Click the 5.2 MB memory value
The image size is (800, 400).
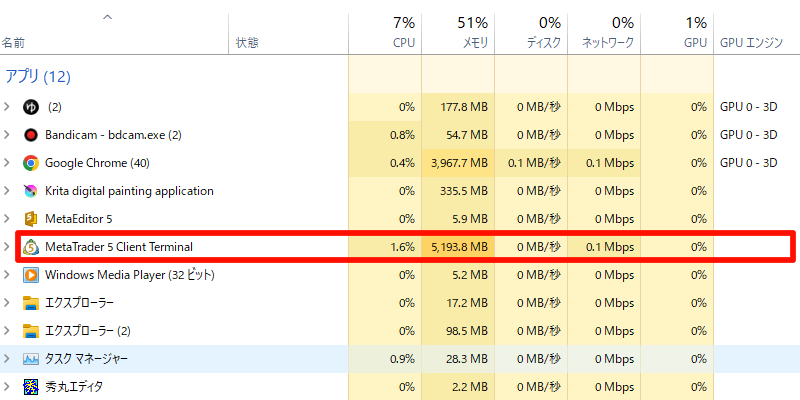[470, 276]
